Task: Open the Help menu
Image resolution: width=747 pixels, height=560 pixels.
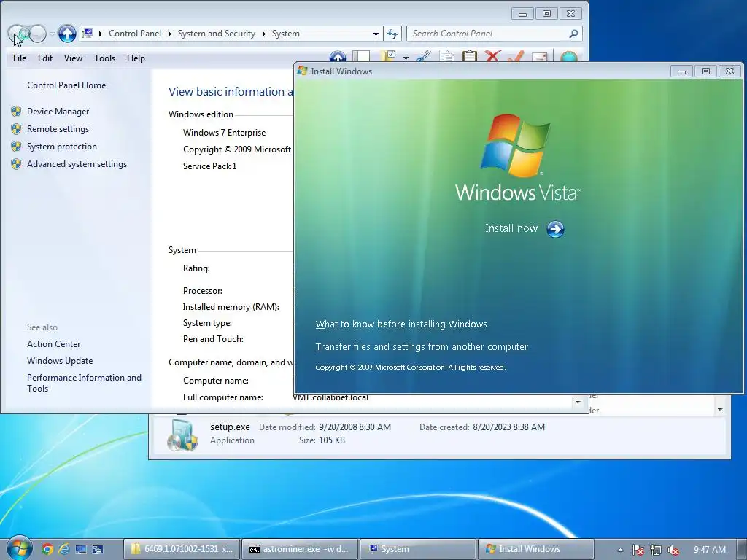Action: click(136, 58)
